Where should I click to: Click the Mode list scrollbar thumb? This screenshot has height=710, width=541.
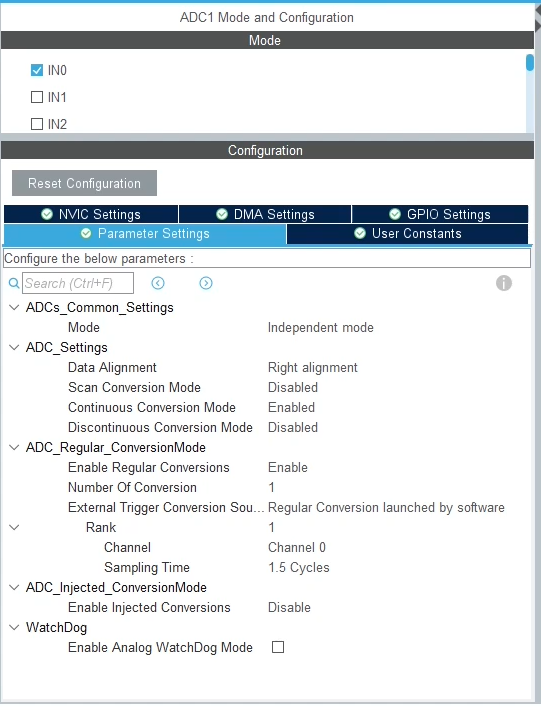(x=530, y=62)
